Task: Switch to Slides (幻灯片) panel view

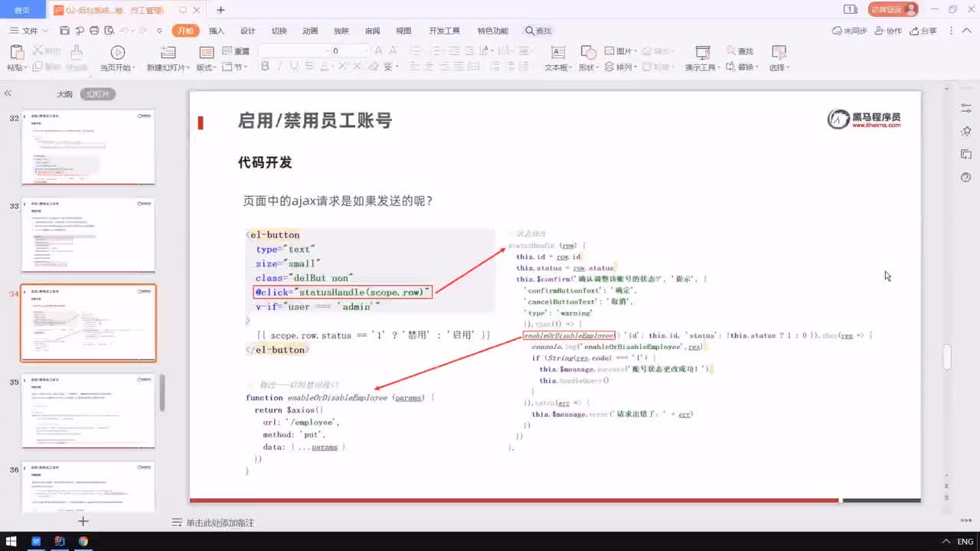Action: click(x=97, y=94)
